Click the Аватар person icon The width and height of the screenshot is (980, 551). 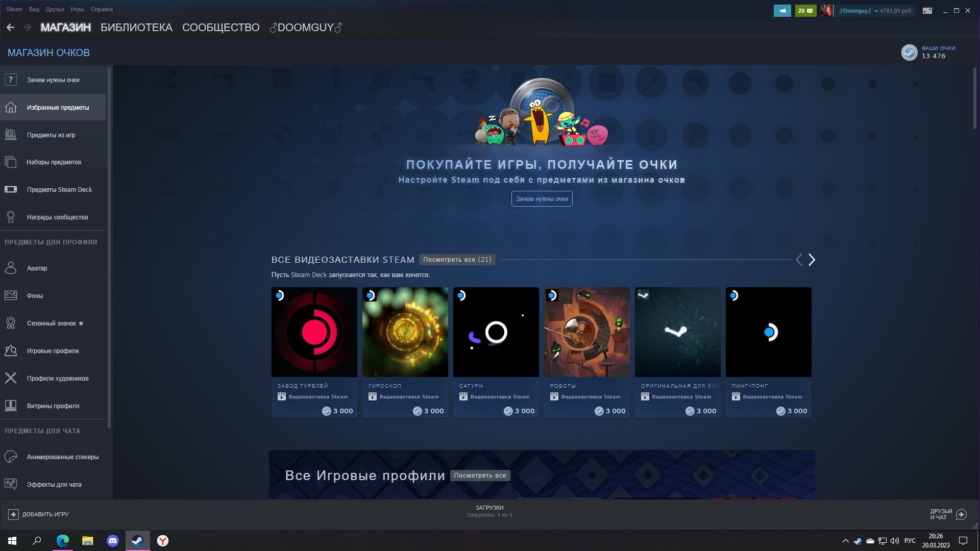point(11,268)
